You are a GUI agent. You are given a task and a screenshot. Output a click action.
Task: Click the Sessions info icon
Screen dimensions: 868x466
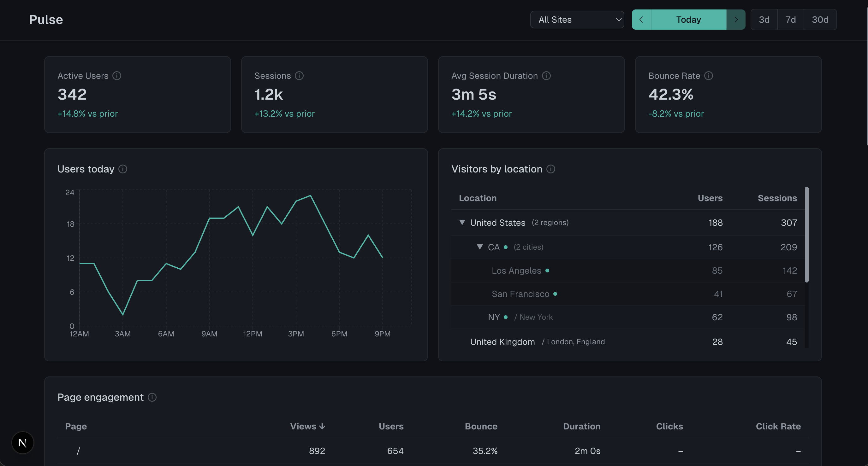(299, 76)
